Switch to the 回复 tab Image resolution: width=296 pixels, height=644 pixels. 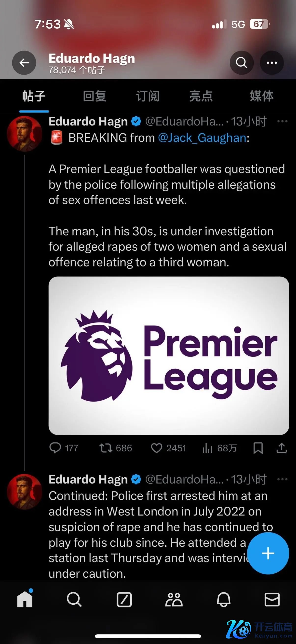click(x=94, y=96)
